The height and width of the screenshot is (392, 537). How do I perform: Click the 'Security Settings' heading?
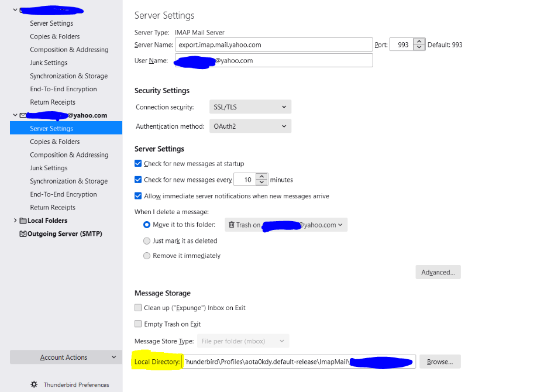coord(162,91)
